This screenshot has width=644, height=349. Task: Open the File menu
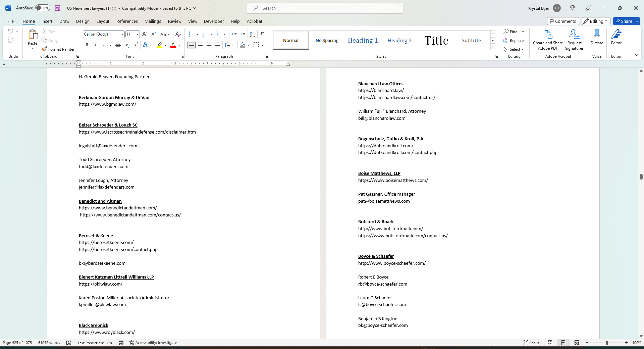coord(10,21)
